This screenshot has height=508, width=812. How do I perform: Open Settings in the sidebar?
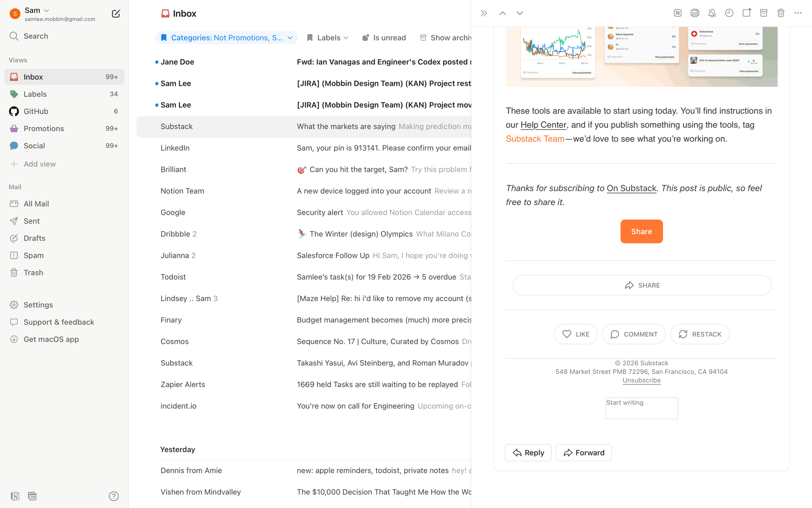coord(64,305)
